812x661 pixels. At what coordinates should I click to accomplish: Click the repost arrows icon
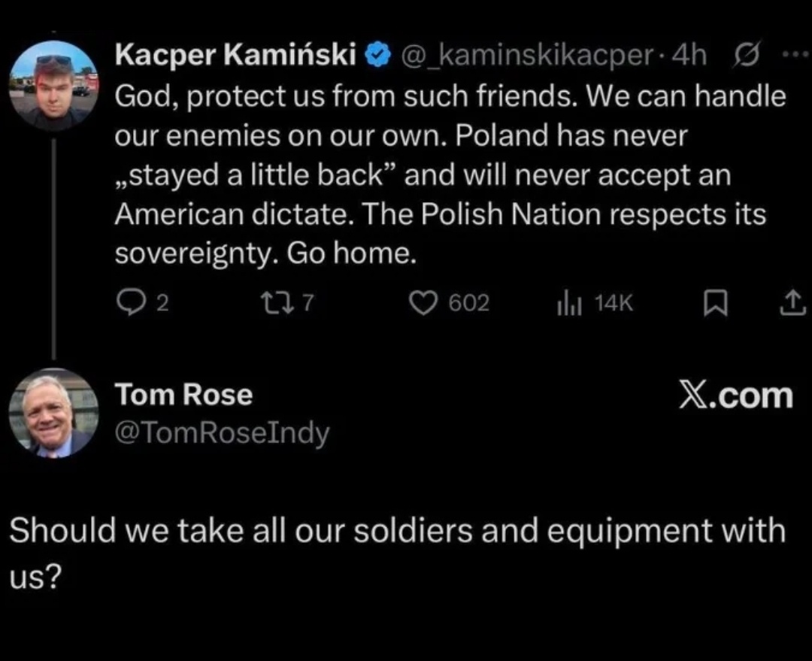click(268, 303)
